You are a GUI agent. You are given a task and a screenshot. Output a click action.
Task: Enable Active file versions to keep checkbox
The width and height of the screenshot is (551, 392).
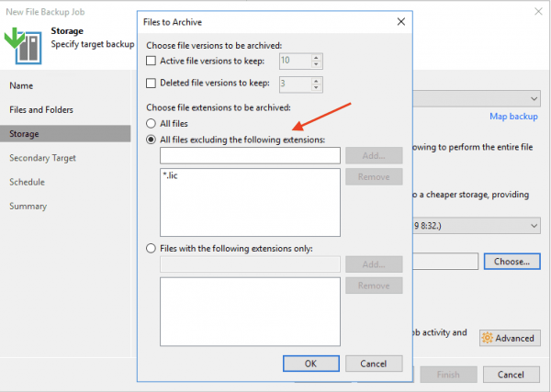point(152,62)
